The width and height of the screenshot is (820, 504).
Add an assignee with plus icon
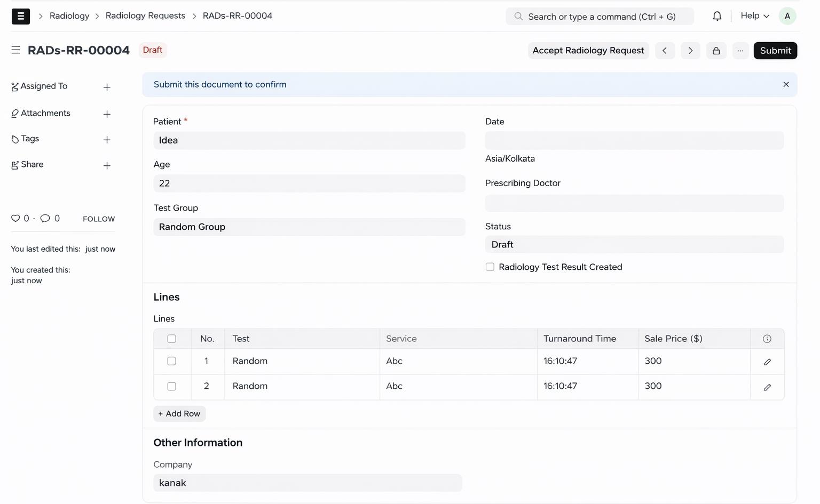pyautogui.click(x=107, y=87)
